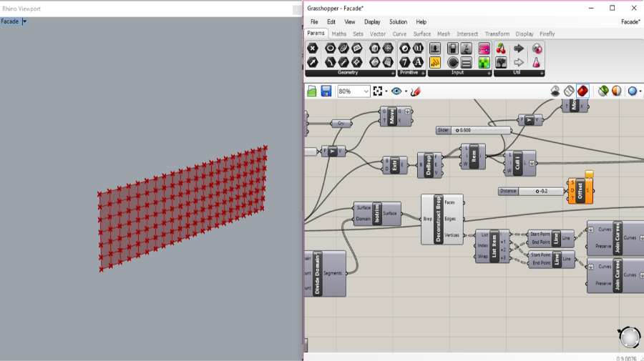
Task: Click the Slider set to 0.500
Action: coord(474,130)
